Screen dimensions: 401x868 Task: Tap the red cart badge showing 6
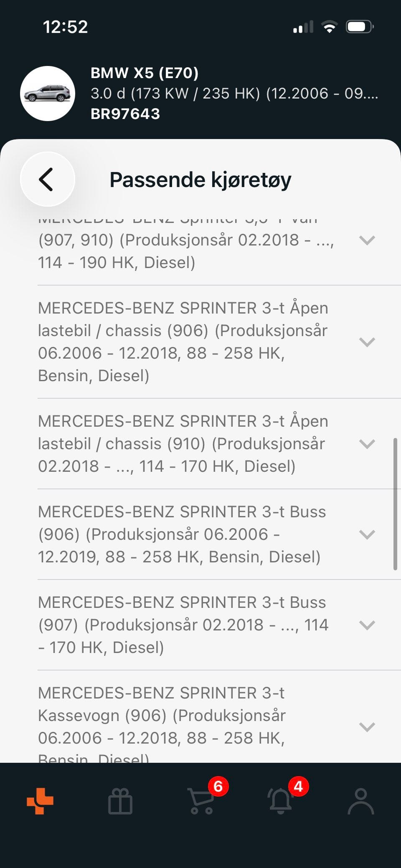coord(218,787)
